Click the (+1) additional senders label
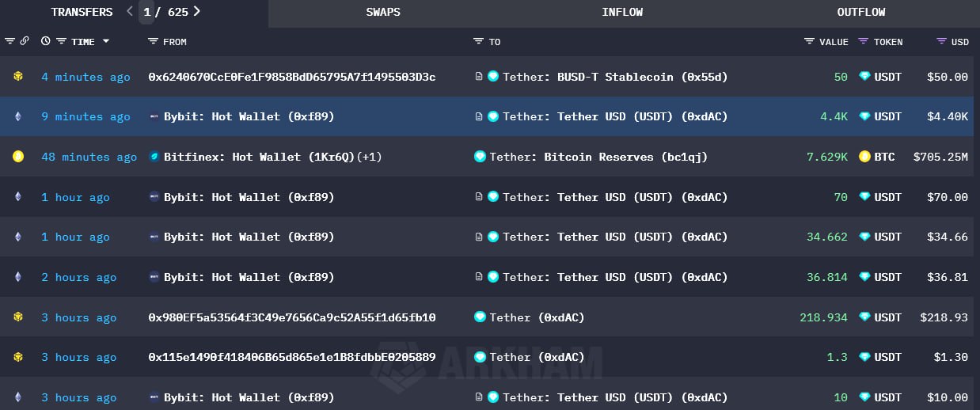This screenshot has width=980, height=410. point(370,157)
